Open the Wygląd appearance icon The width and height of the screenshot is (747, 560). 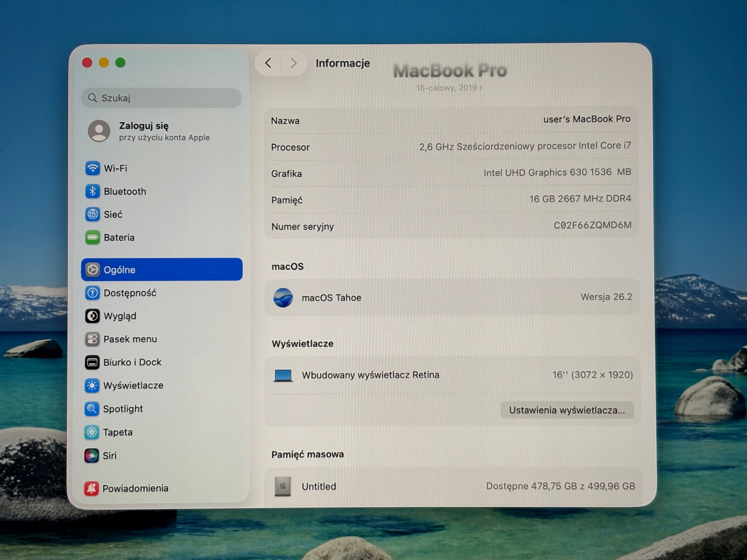coord(92,316)
